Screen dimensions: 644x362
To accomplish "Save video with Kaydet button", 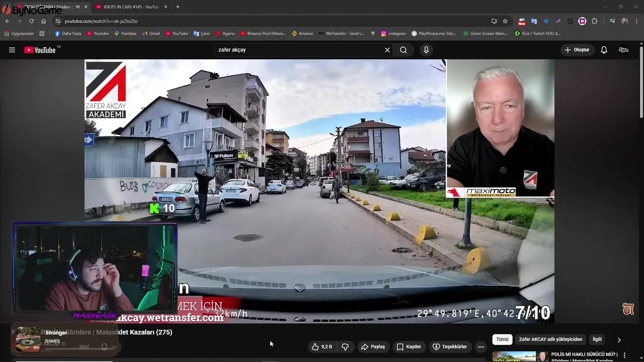I will (409, 346).
